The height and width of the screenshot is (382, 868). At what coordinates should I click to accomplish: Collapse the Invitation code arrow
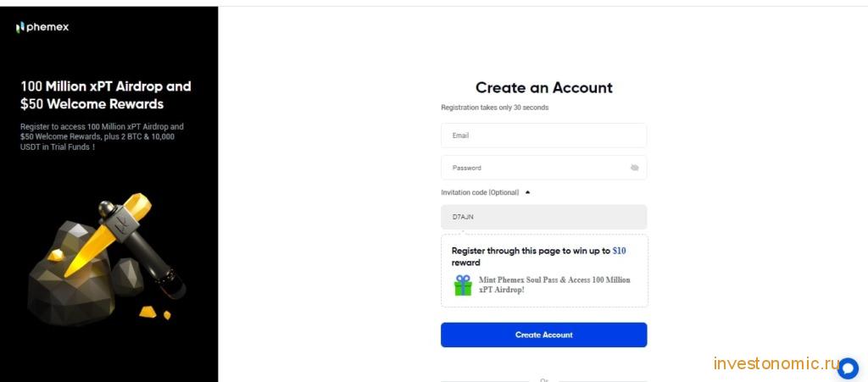tap(527, 192)
